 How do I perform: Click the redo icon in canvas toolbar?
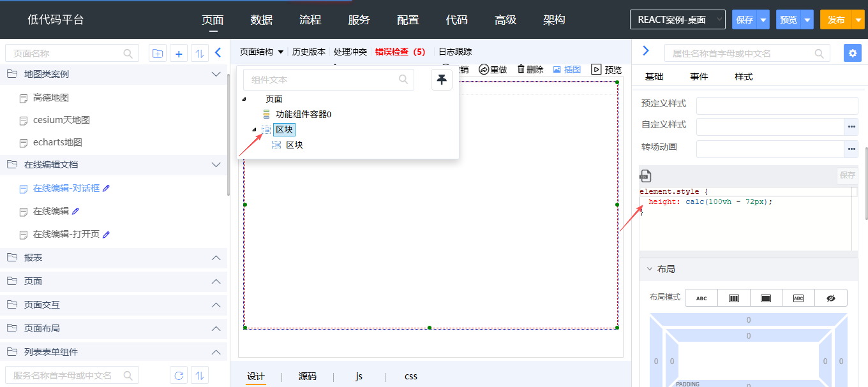[x=484, y=69]
